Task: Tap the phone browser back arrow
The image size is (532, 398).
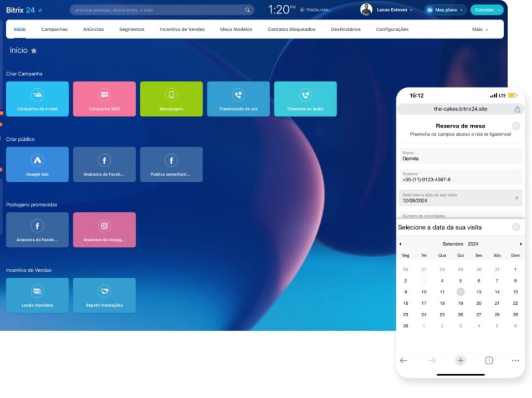Action: click(x=403, y=360)
